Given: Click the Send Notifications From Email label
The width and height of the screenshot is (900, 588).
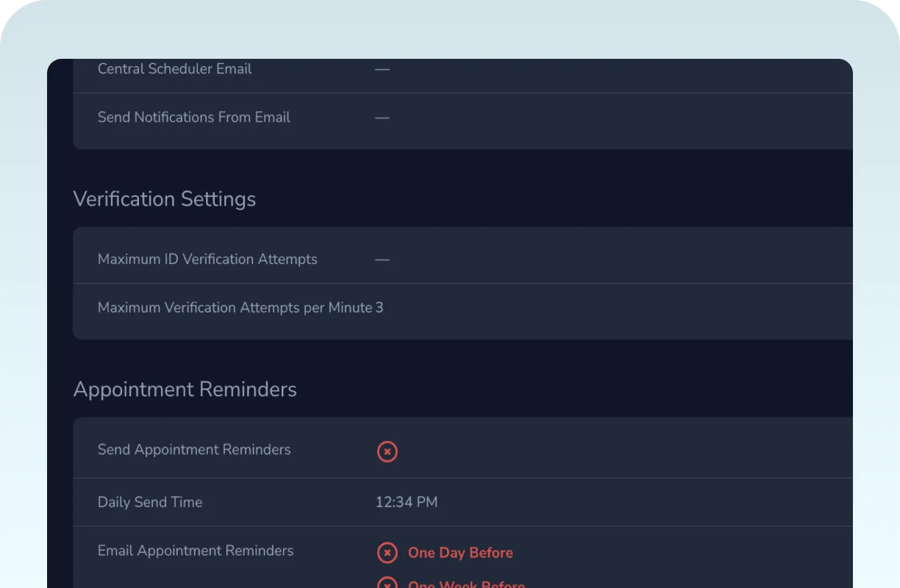Looking at the screenshot, I should (x=194, y=118).
